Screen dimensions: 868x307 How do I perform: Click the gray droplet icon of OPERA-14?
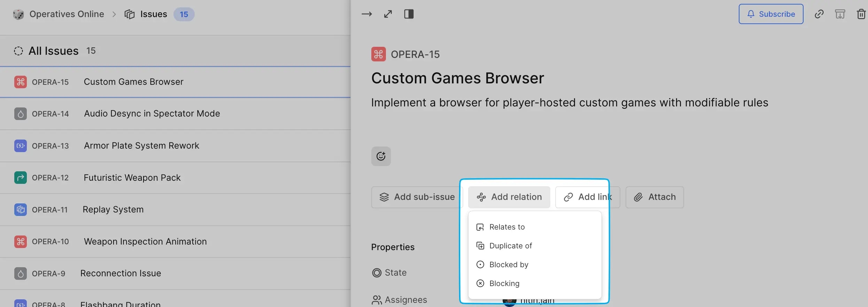click(x=21, y=114)
